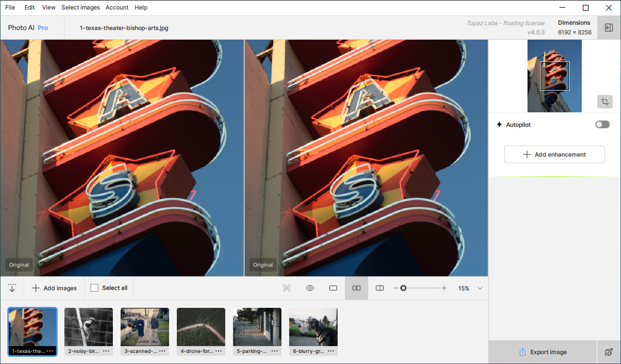Open the zoom level dropdown chevron
This screenshot has height=364, width=621.
tap(480, 288)
